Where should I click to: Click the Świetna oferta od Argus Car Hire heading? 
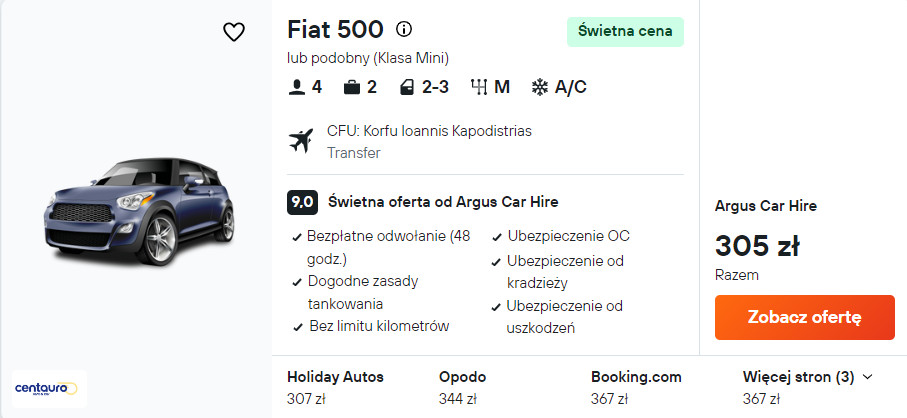443,202
